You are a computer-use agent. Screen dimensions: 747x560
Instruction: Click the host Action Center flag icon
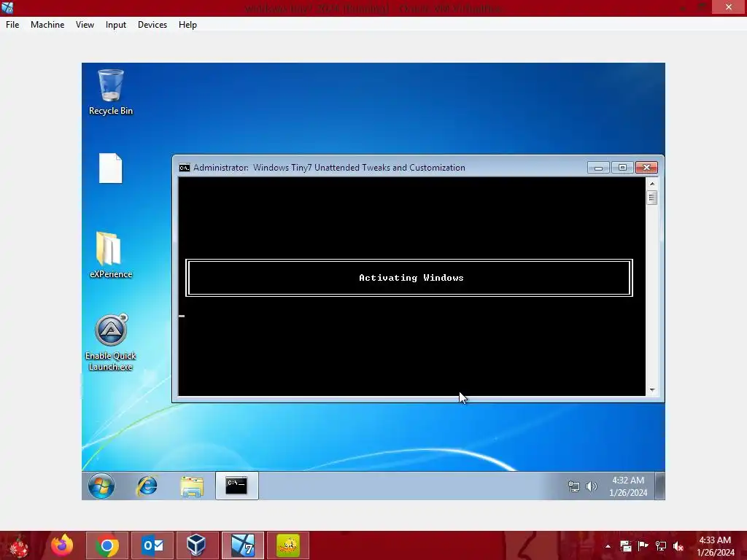pyautogui.click(x=643, y=546)
